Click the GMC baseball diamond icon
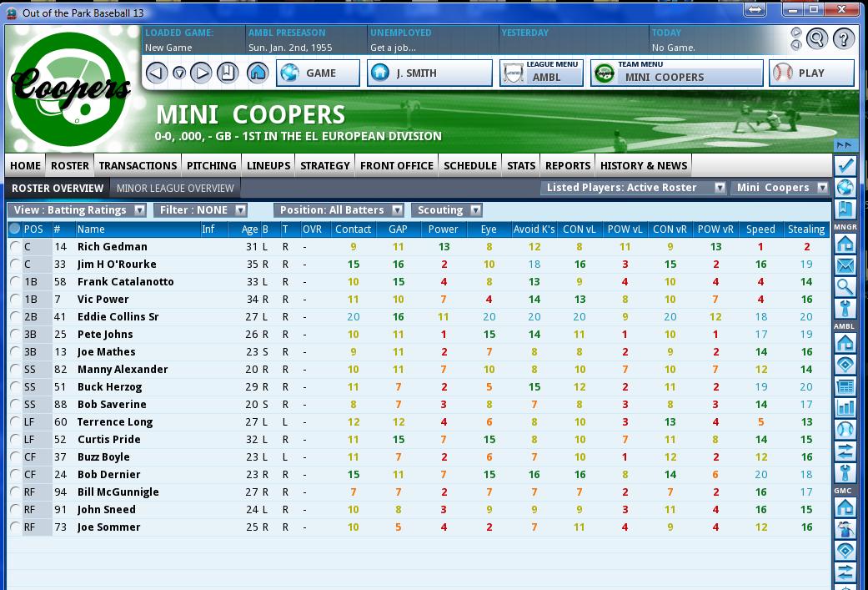This screenshot has height=590, width=868. [845, 551]
